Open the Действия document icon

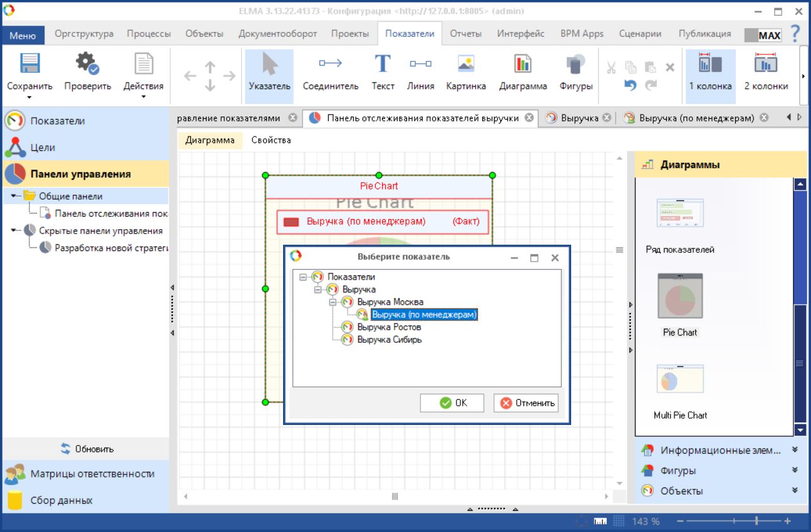click(143, 64)
